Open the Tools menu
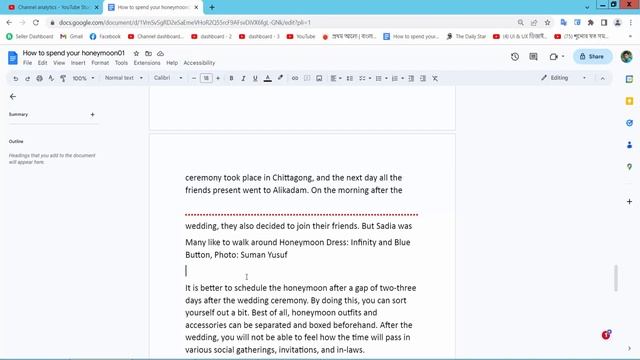 121,63
